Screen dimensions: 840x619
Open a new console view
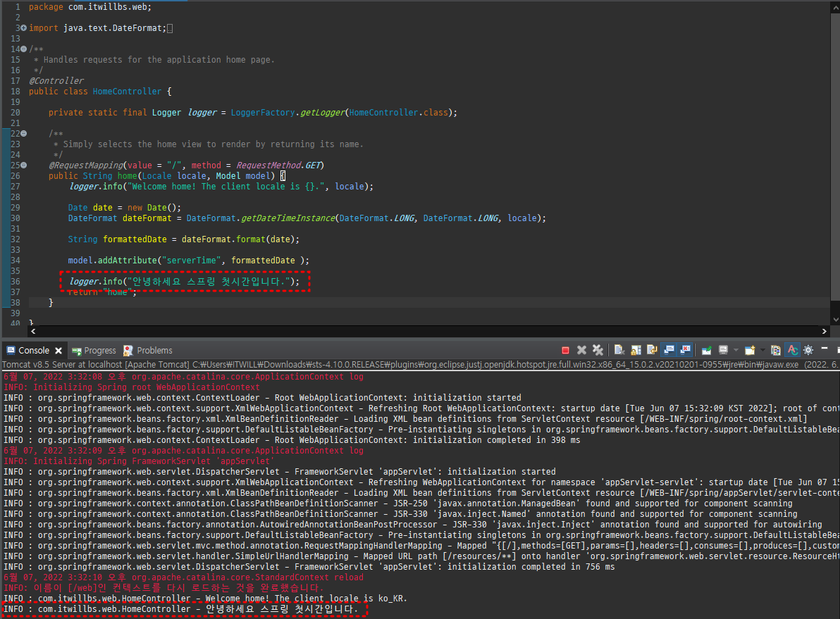[750, 350]
